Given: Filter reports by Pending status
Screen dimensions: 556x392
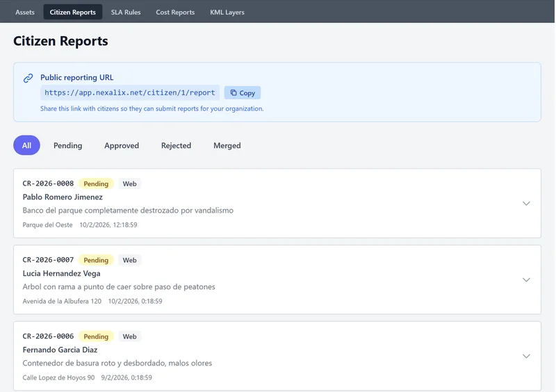Looking at the screenshot, I should 68,145.
